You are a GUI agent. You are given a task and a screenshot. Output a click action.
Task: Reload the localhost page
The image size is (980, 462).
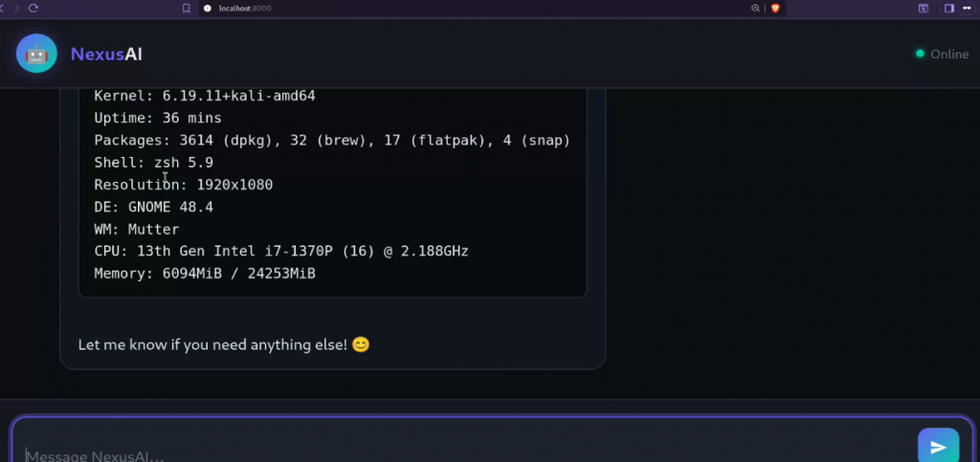[x=33, y=8]
